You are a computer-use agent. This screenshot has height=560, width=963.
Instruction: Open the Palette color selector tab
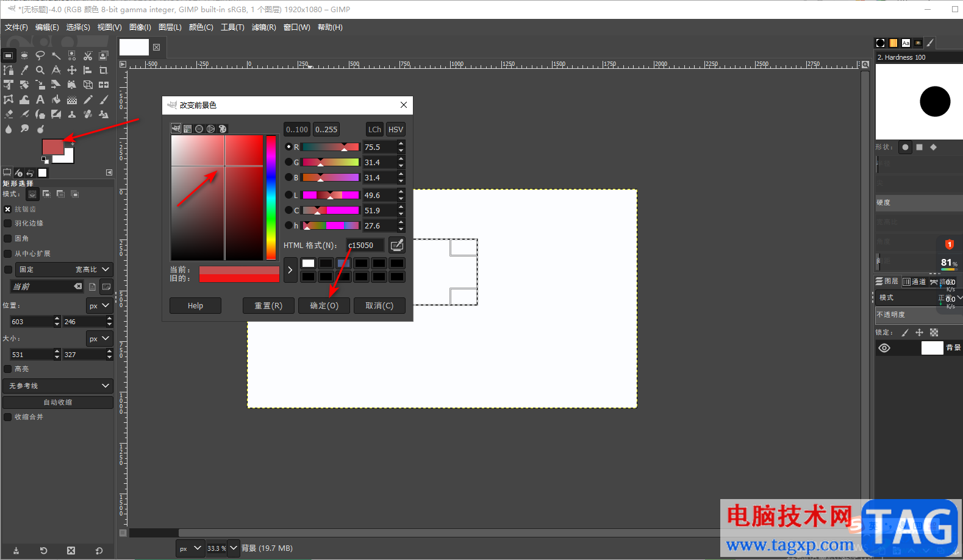tap(222, 129)
